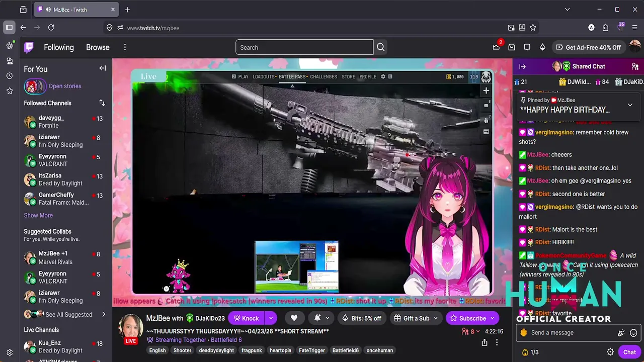Open ChatGPT sidebar panel icon

[x=10, y=46]
